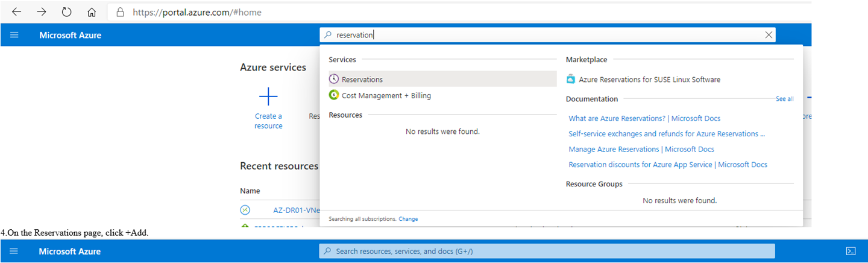Click the search box containing reservation

point(547,35)
